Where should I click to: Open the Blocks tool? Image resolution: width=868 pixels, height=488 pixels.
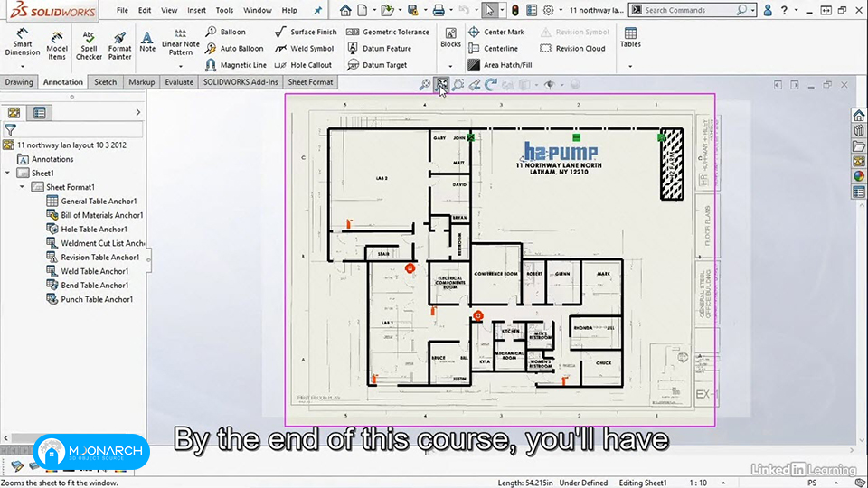[450, 38]
